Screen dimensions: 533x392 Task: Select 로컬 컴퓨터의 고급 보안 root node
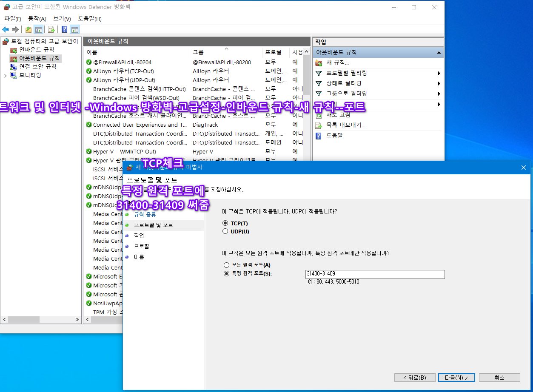45,41
